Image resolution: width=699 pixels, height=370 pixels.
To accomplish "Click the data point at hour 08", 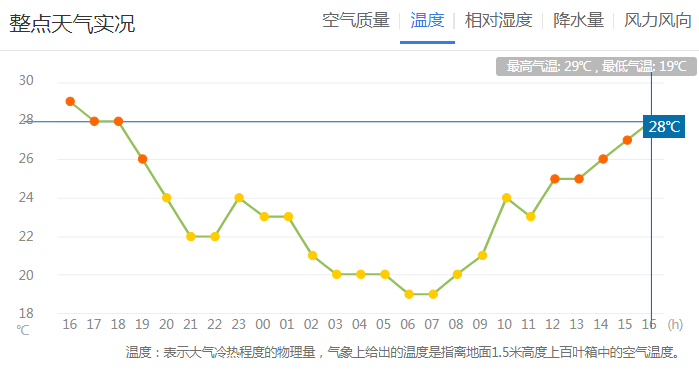I will coord(457,274).
